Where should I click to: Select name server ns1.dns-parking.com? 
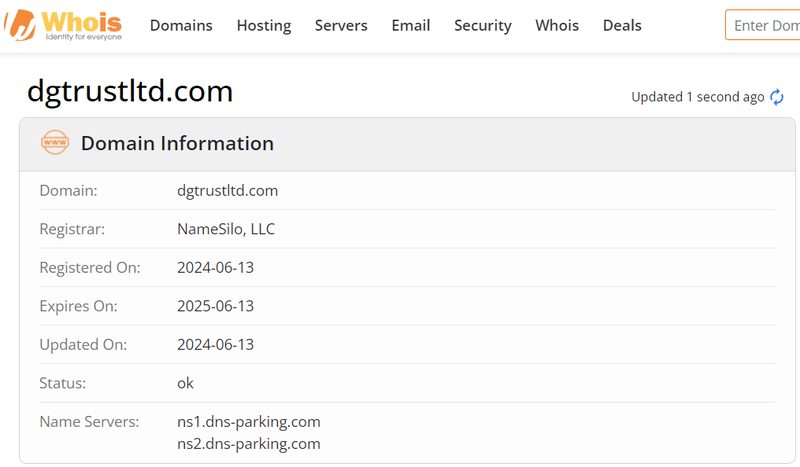pos(249,422)
